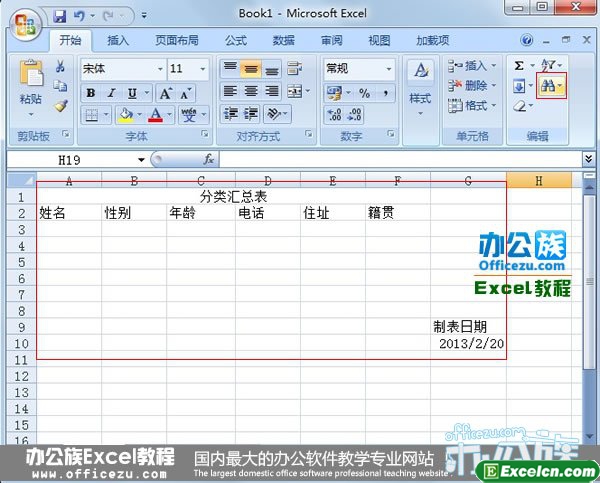Switch to the 页面布局 tab
The image size is (600, 483).
coord(176,40)
